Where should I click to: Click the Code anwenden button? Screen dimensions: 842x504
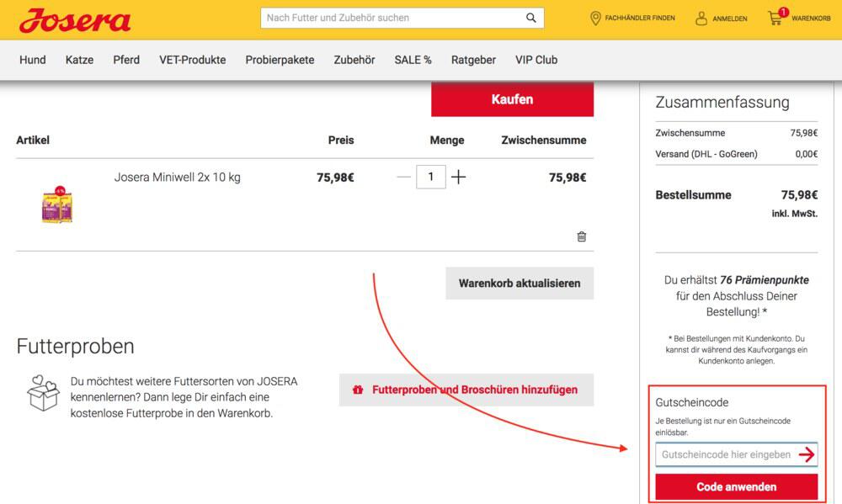tap(736, 487)
